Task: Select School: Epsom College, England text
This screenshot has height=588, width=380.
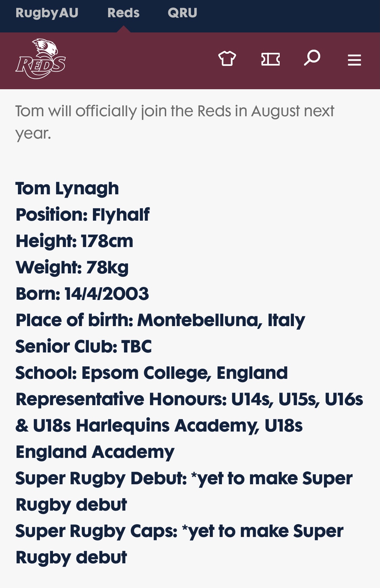Action: tap(152, 373)
